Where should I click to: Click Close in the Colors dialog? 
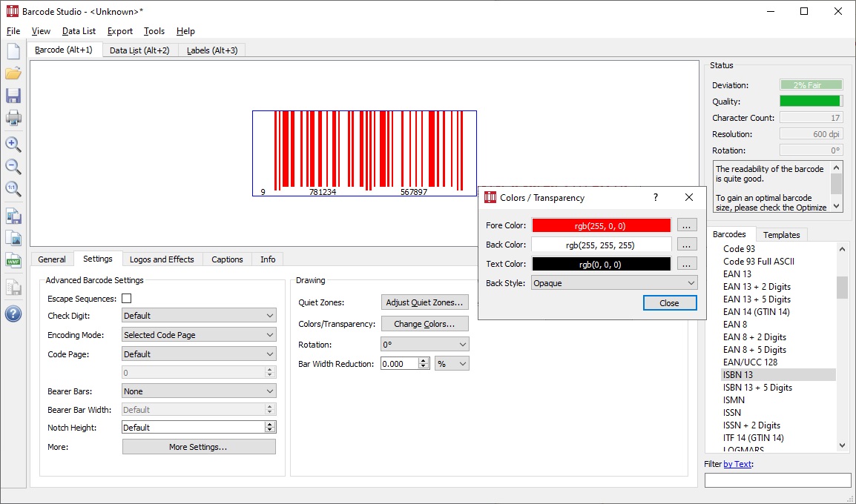[670, 302]
